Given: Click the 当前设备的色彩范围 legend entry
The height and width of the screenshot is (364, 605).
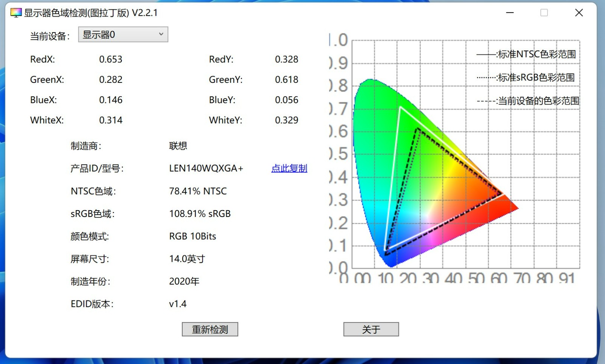Looking at the screenshot, I should (528, 101).
